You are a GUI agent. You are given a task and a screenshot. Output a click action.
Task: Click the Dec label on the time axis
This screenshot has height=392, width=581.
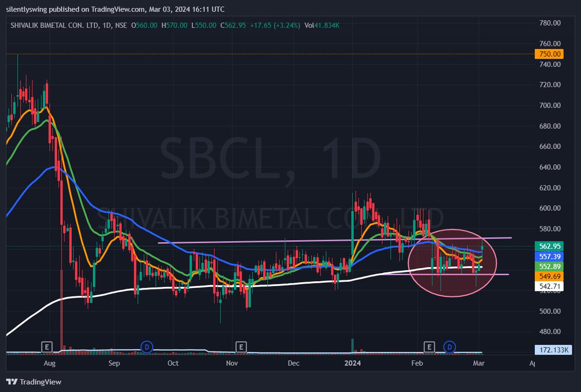click(293, 362)
